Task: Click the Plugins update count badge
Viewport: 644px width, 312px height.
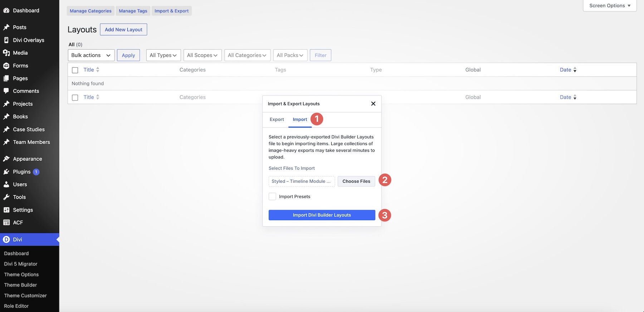Action: click(36, 172)
